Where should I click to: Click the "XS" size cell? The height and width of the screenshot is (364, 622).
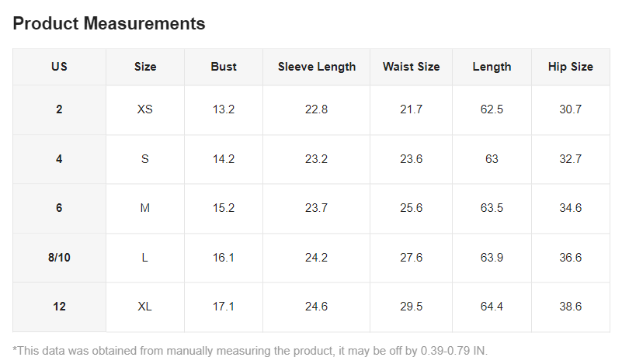click(x=145, y=109)
